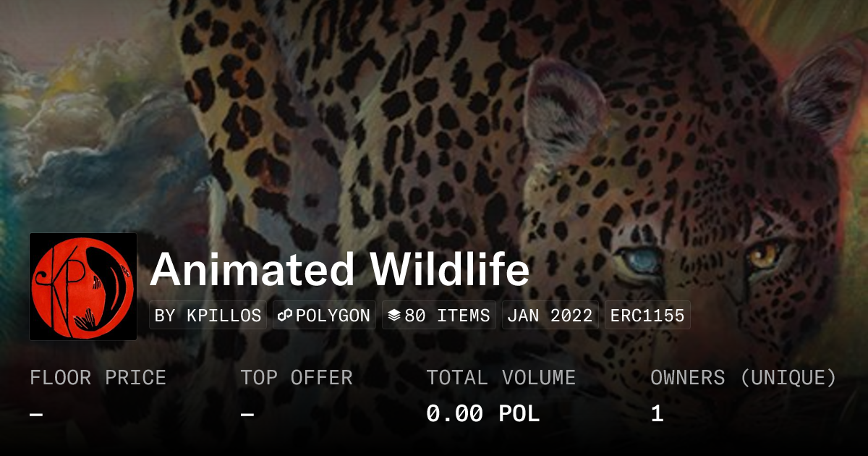Open the Animated Wildlife collection title
Screen dimensions: 868x456
pyautogui.click(x=340, y=269)
